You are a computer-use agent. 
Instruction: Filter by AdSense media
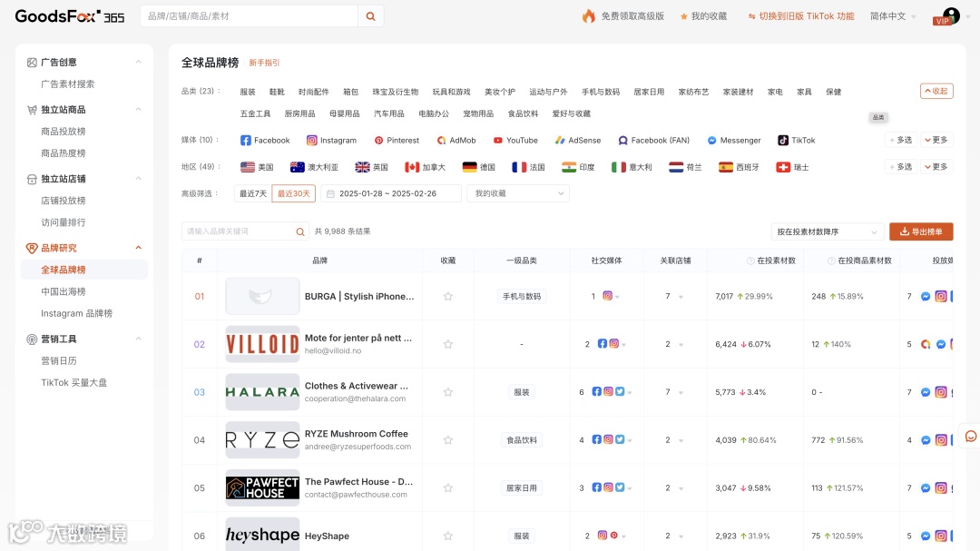[577, 140]
